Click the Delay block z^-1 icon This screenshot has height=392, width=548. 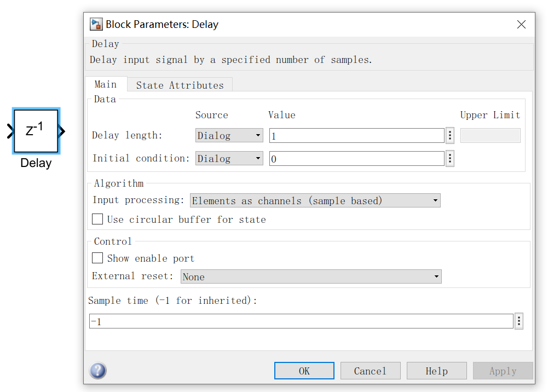pos(36,131)
